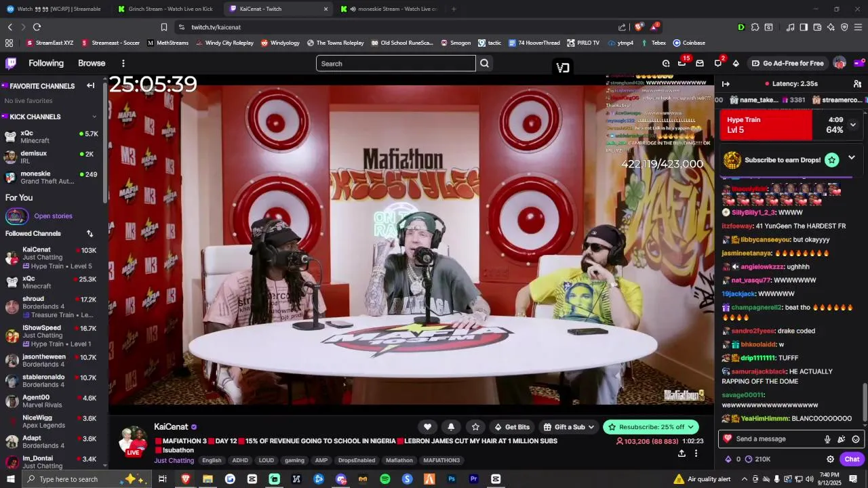Switch to Grinch Stream Kick tab

[170, 9]
